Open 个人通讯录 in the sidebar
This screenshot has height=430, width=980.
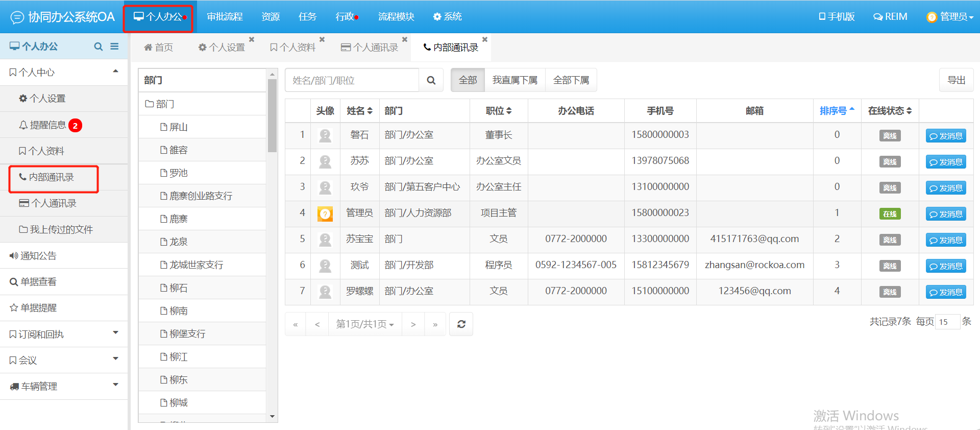(x=64, y=203)
